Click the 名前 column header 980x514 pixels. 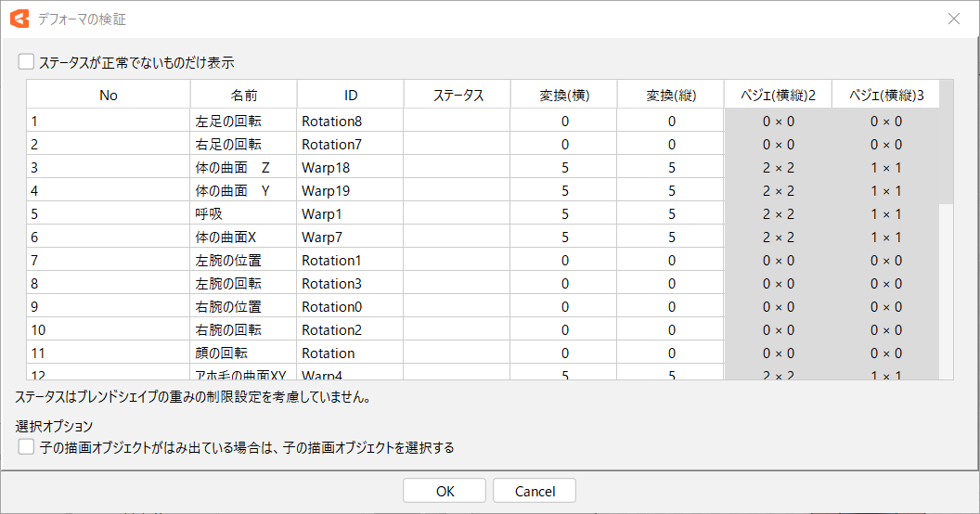point(244,95)
